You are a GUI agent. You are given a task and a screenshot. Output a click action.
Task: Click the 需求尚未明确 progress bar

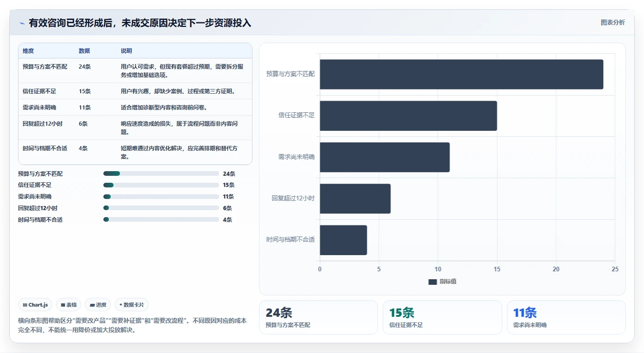(161, 197)
